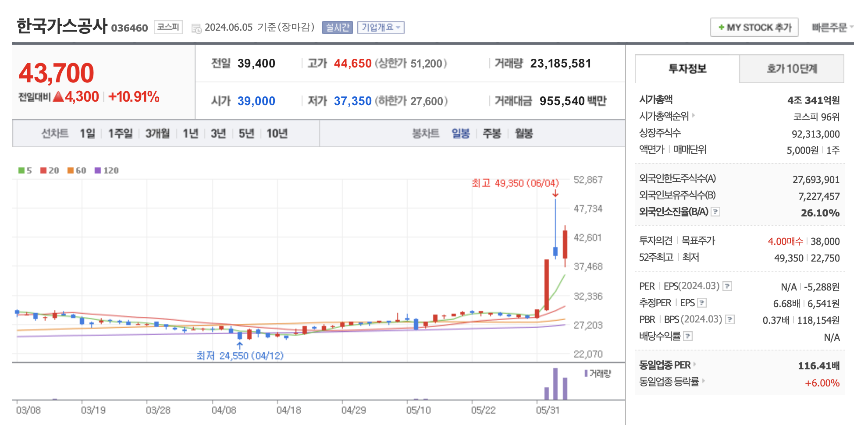Click the current price 43,700
Viewport: 868px width, 425px height.
[x=56, y=73]
